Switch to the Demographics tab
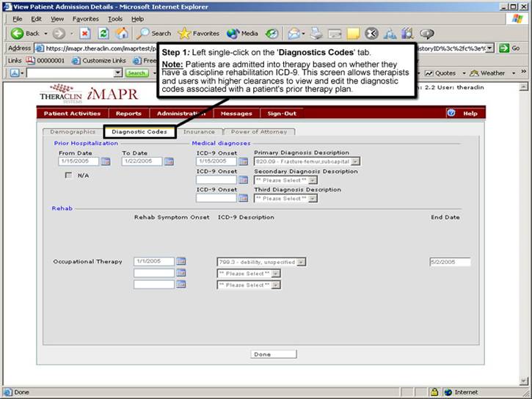The height and width of the screenshot is (399, 532). [x=73, y=132]
